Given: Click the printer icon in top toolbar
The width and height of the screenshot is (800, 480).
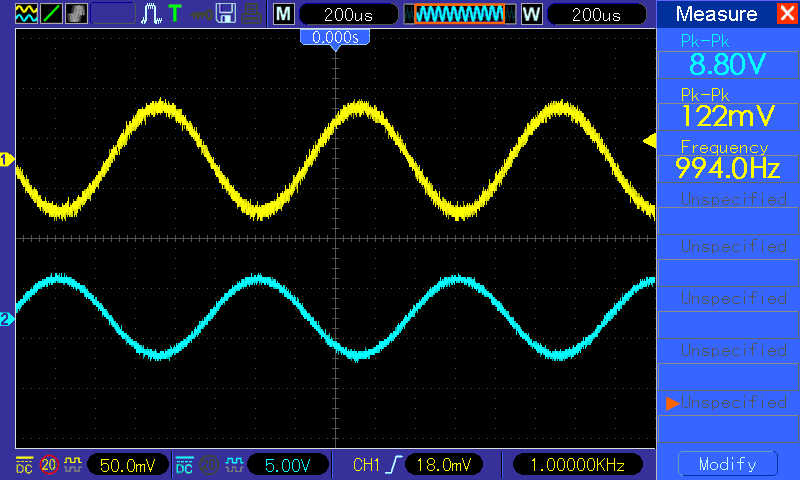Looking at the screenshot, I should [x=253, y=14].
